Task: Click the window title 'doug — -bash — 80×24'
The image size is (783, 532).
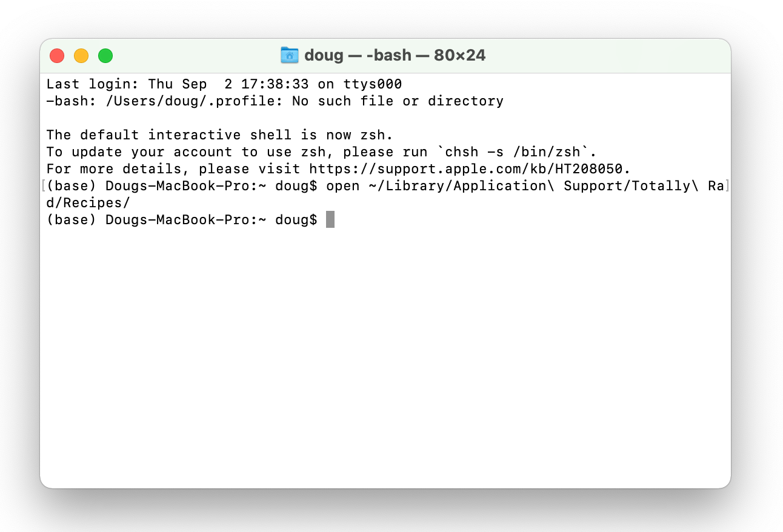Action: point(395,56)
